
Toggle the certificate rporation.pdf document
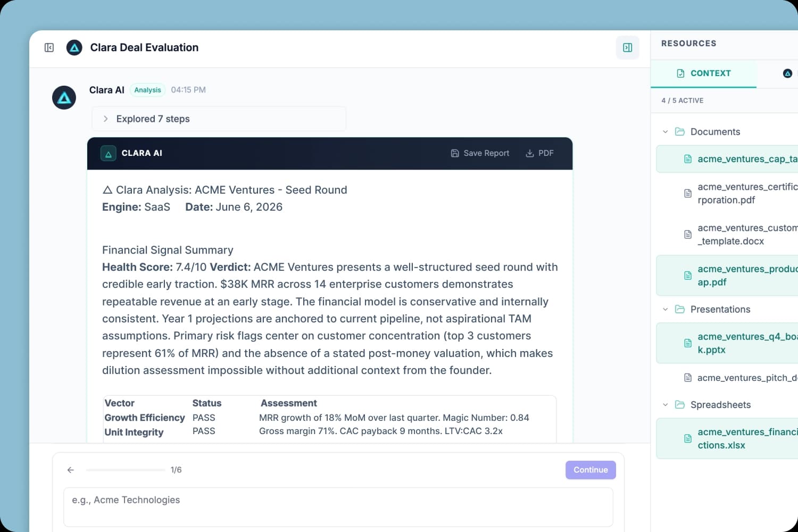(x=727, y=194)
